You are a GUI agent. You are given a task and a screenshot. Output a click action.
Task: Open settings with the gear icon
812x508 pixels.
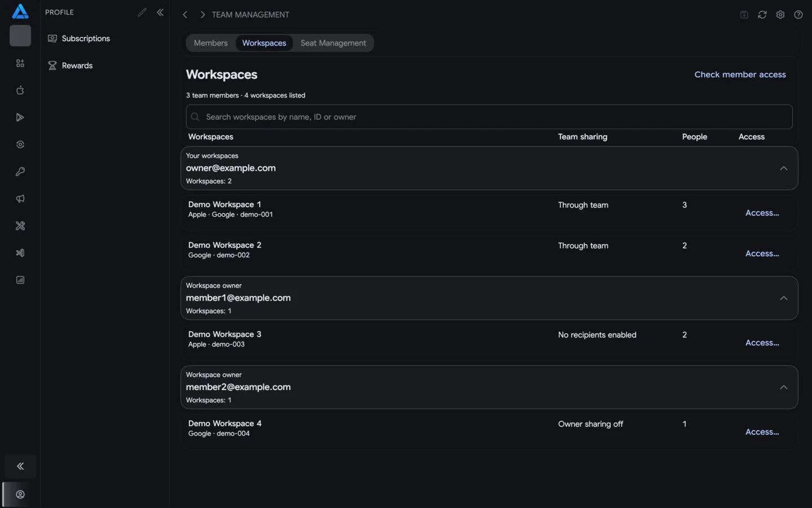click(x=780, y=15)
